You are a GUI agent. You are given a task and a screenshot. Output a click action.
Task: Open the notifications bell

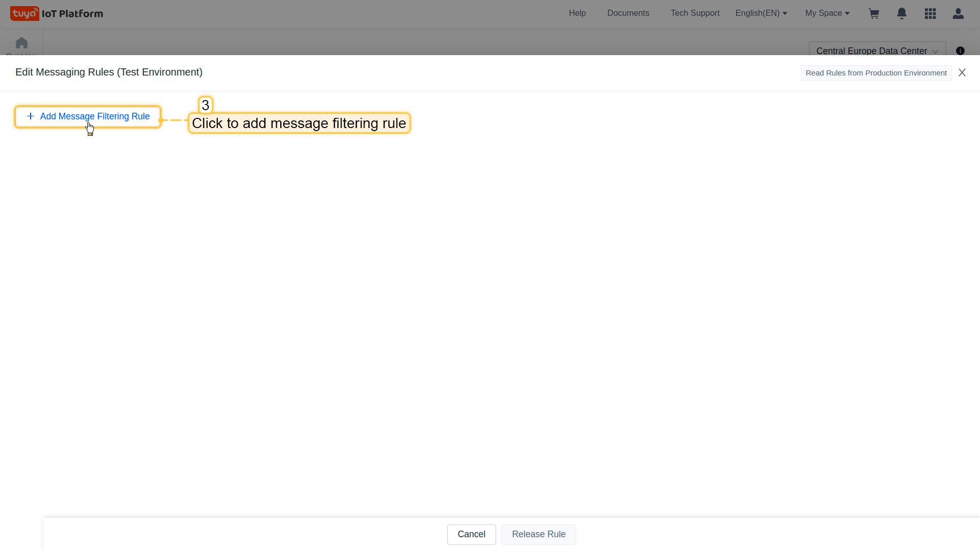pyautogui.click(x=902, y=14)
